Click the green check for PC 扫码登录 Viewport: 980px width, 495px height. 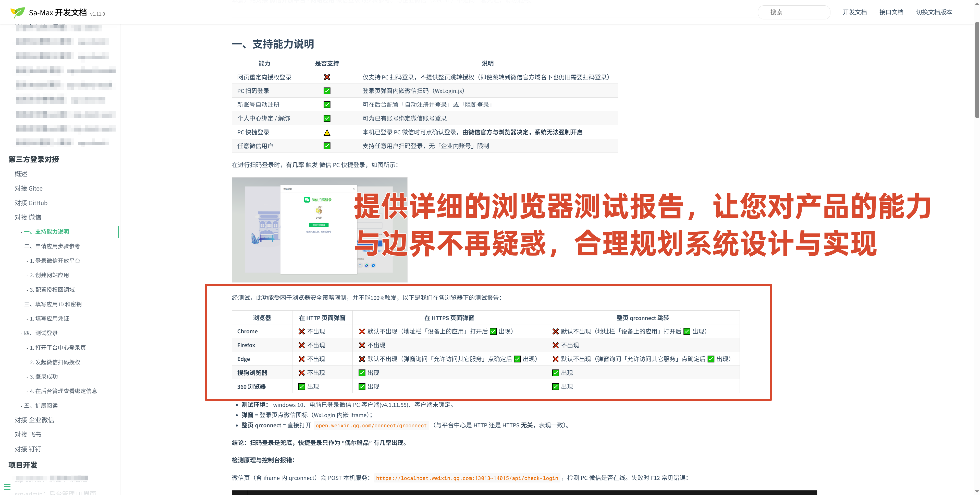pos(327,91)
